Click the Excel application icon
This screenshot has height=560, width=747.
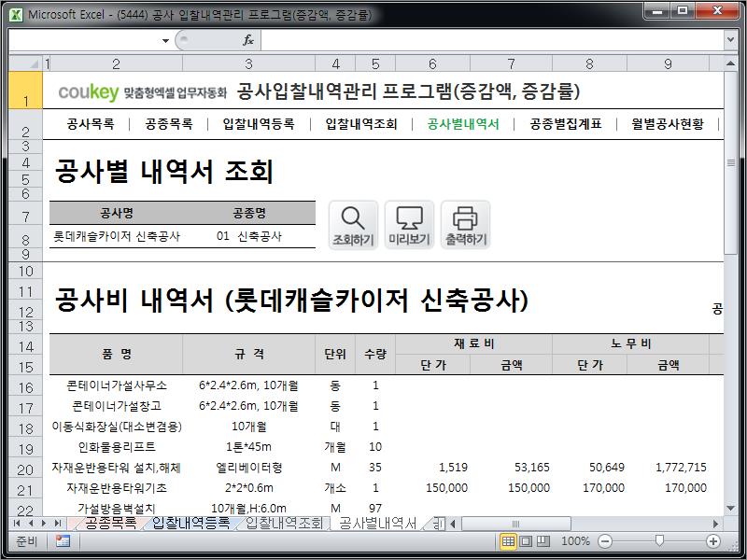pyautogui.click(x=15, y=15)
